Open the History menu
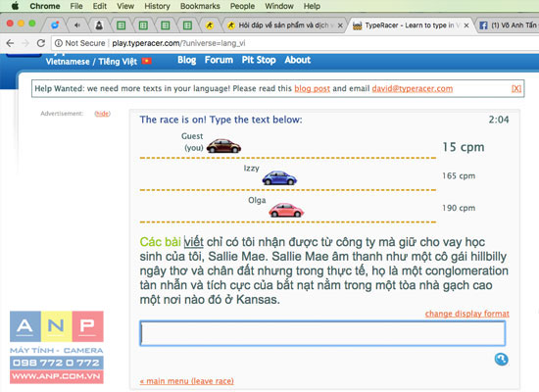 [157, 6]
